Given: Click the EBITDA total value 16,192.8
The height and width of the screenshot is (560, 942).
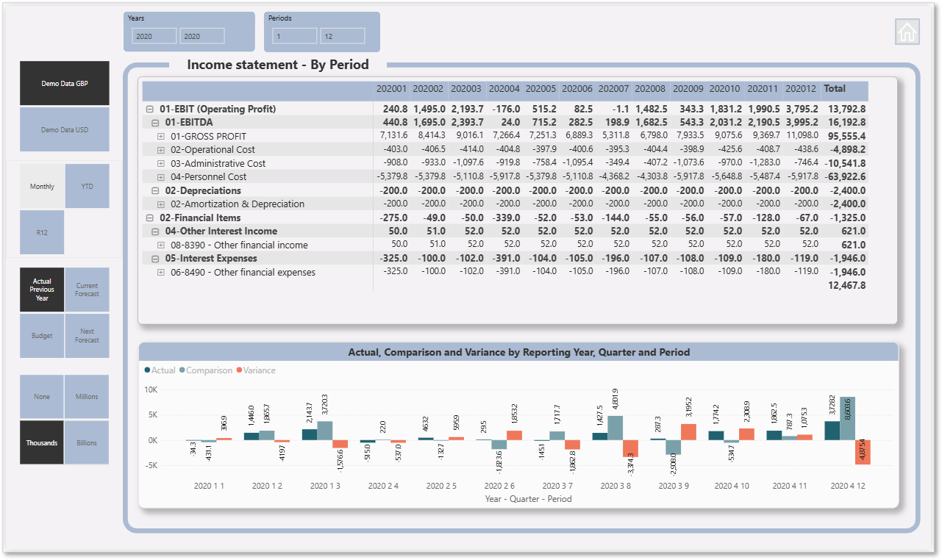Looking at the screenshot, I should pos(847,122).
